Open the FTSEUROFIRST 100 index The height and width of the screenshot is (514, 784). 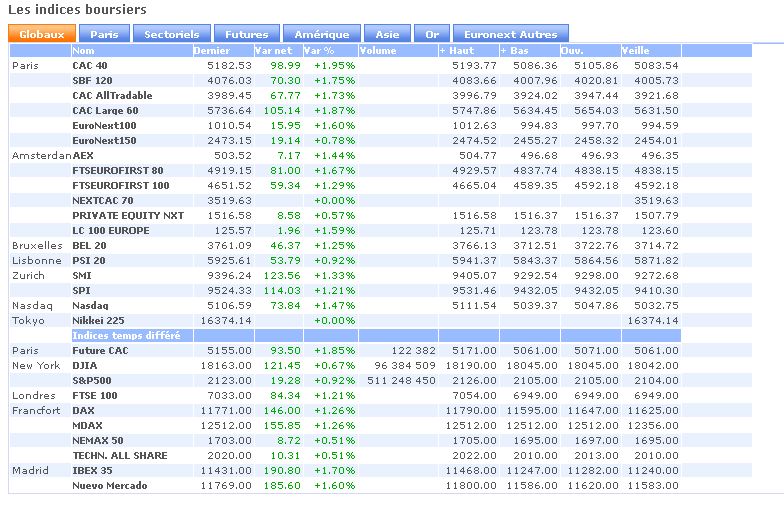pyautogui.click(x=120, y=186)
